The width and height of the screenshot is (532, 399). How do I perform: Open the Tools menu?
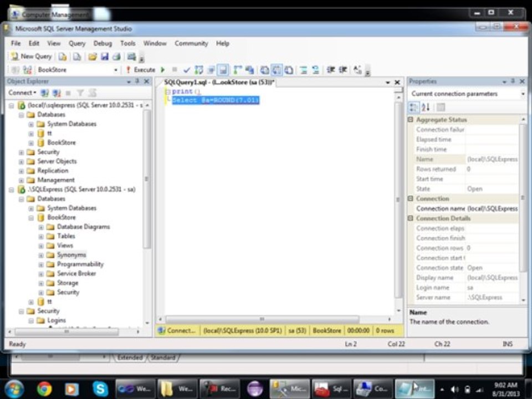(127, 43)
